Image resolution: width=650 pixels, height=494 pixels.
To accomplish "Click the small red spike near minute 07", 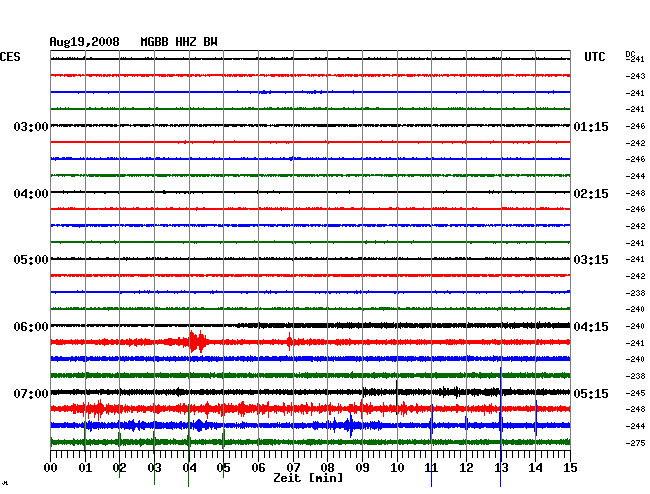I will pyautogui.click(x=289, y=341).
